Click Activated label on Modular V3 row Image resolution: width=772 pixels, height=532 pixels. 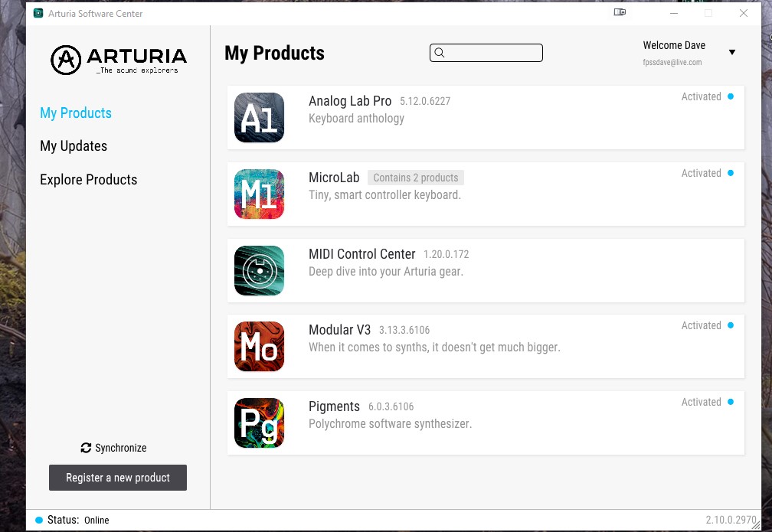pyautogui.click(x=701, y=325)
